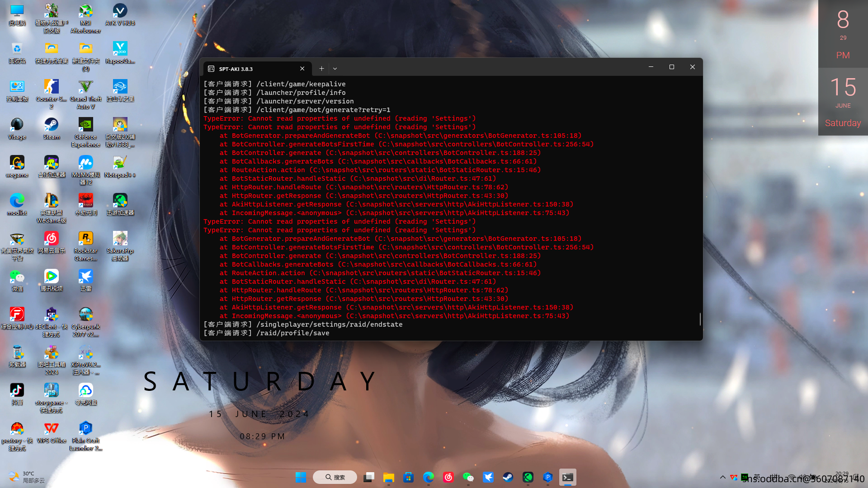Open the MSI Afterburner shortcut
Viewport: 868px width, 488px height.
[x=85, y=11]
